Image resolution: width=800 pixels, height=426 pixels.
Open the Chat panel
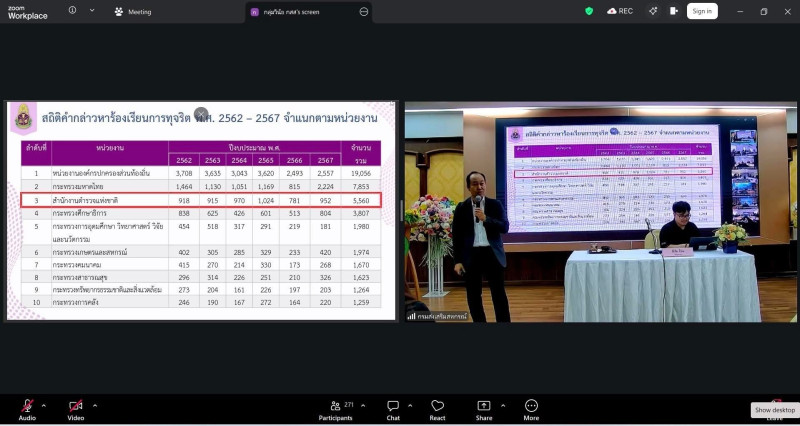click(393, 407)
